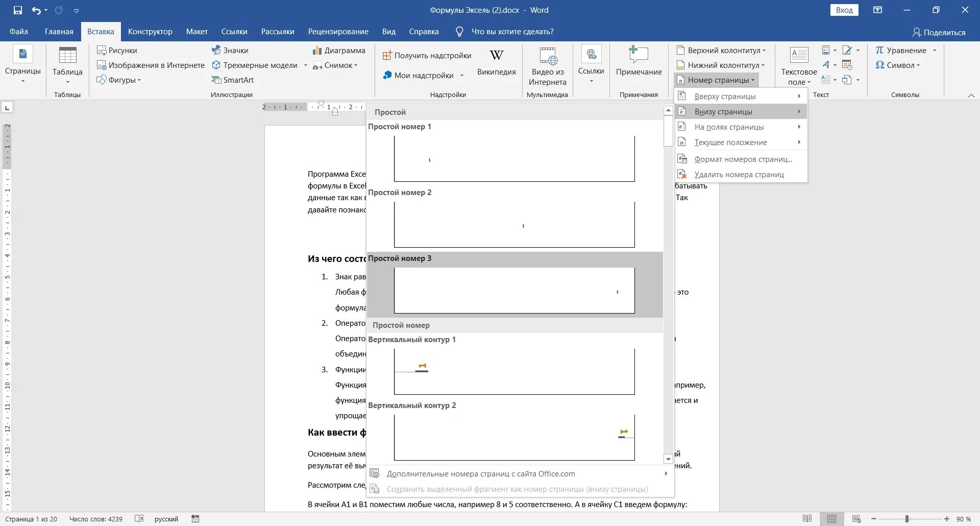Open Header (Верхний колонтитул) dropdown

click(x=721, y=50)
